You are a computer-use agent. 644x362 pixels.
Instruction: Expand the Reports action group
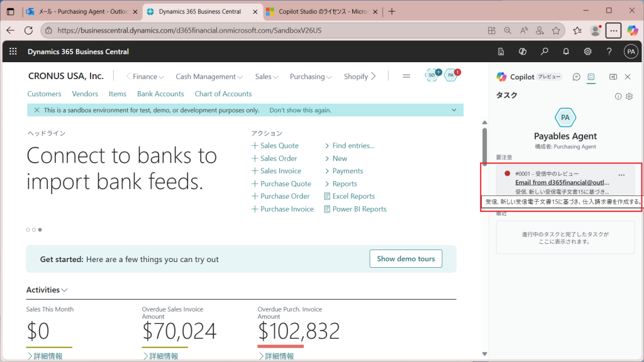point(340,184)
